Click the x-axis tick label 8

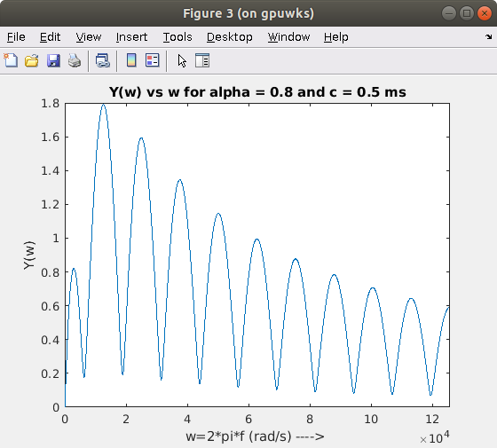(310, 419)
